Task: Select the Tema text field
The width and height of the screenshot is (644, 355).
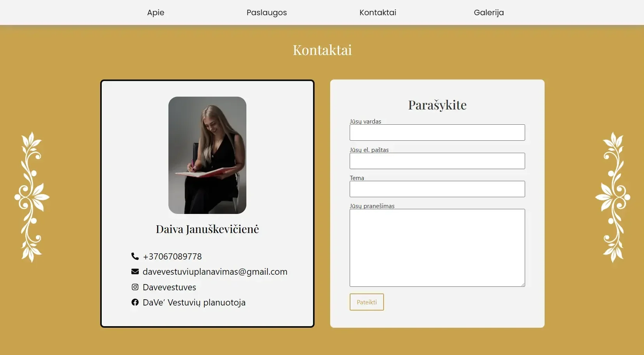Action: pos(437,189)
